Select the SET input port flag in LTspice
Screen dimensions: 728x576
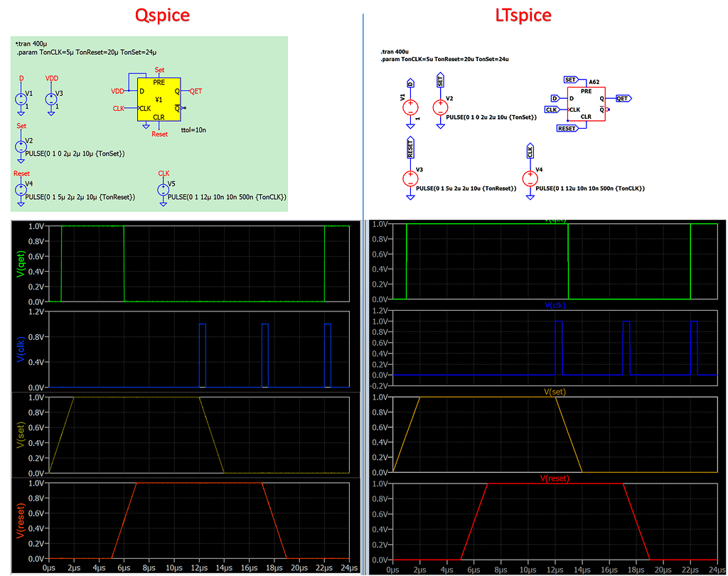[x=569, y=81]
